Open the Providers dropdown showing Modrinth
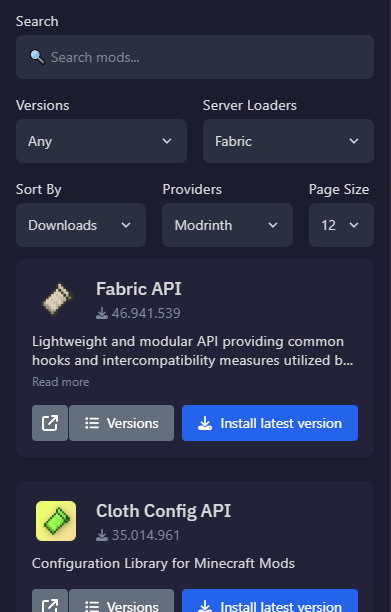Screen dimensions: 391x612 tap(227, 225)
